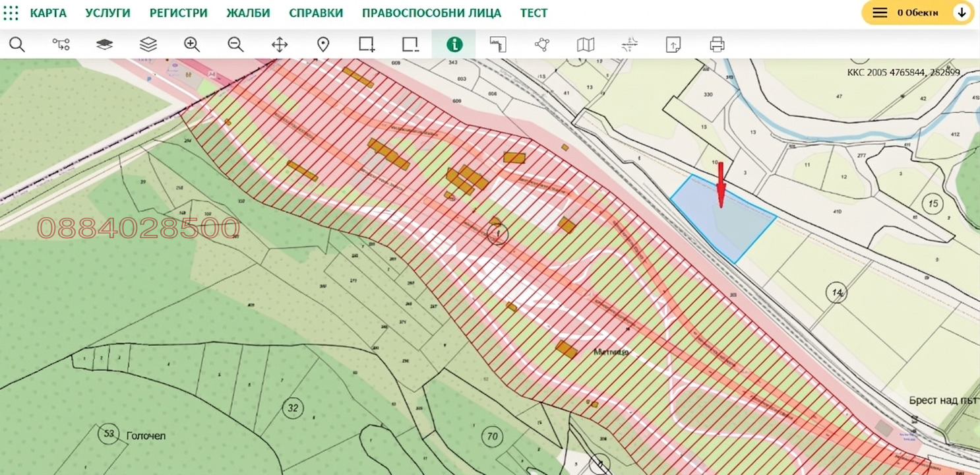Choose the add rectangle selection tool

[367, 44]
